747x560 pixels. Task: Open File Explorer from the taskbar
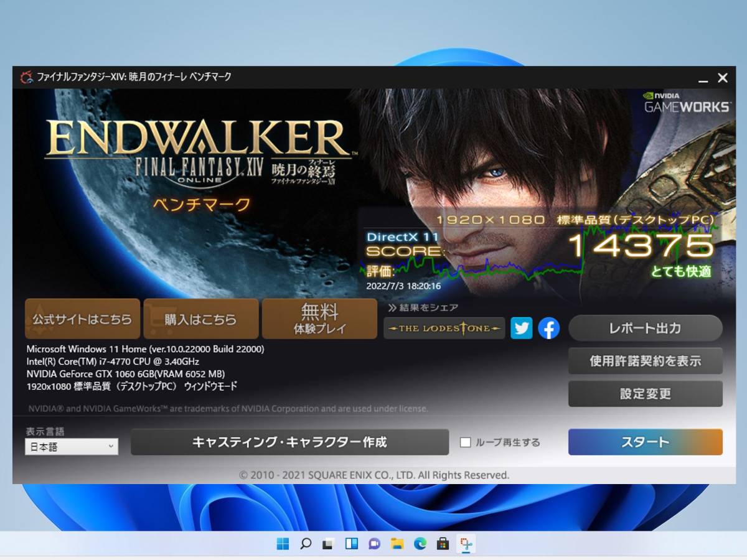(397, 544)
